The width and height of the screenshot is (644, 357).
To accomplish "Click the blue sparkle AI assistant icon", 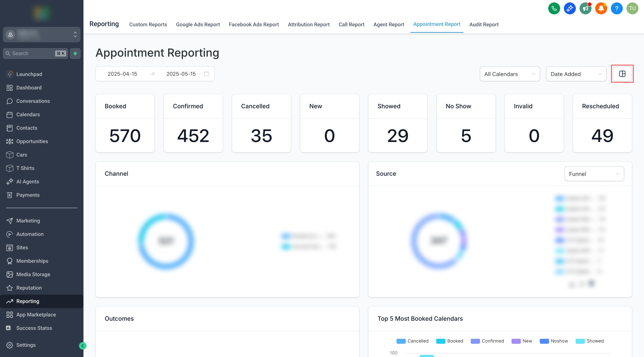I will coord(569,8).
